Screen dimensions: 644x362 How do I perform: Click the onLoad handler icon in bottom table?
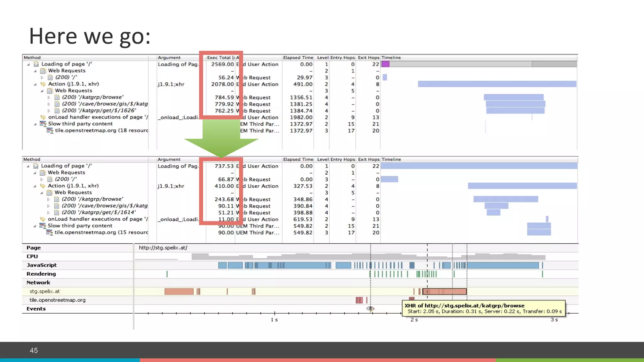[x=43, y=219]
